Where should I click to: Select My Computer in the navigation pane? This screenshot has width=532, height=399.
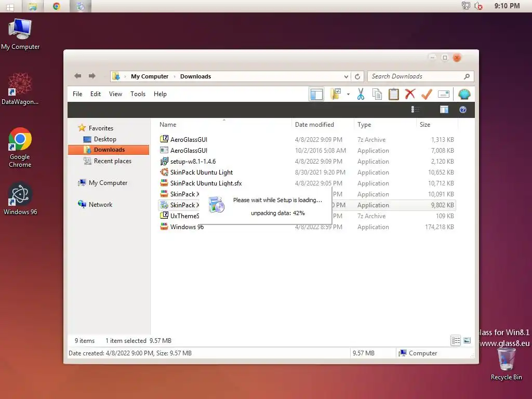108,183
